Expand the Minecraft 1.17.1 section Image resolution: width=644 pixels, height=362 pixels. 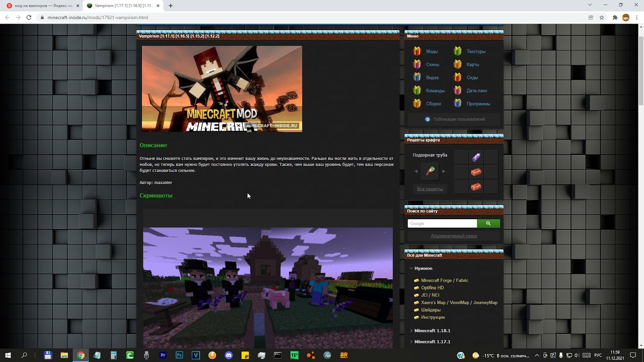[432, 342]
